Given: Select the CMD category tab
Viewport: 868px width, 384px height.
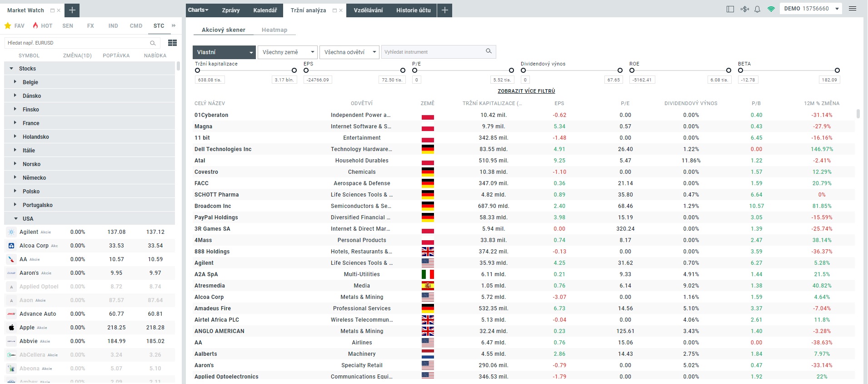Looking at the screenshot, I should (136, 26).
